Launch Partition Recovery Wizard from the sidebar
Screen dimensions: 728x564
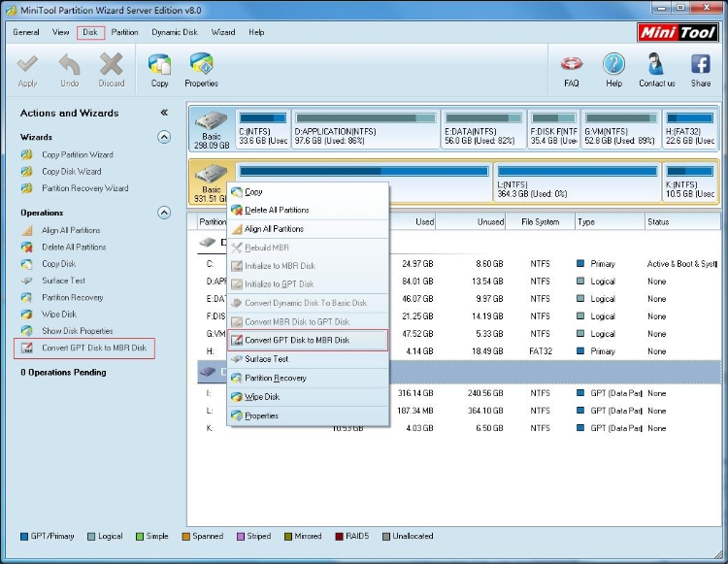pyautogui.click(x=85, y=188)
